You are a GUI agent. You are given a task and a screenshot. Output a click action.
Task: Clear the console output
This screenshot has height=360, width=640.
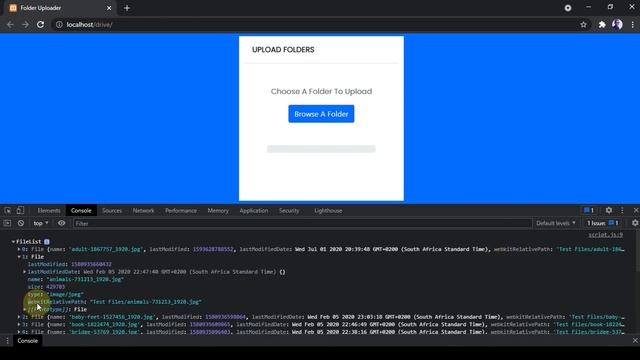tap(21, 223)
